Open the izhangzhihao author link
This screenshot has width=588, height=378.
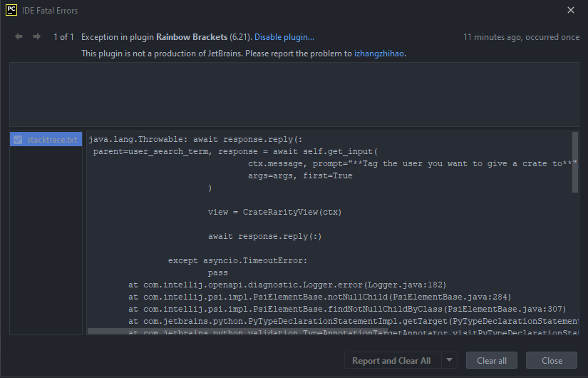378,53
